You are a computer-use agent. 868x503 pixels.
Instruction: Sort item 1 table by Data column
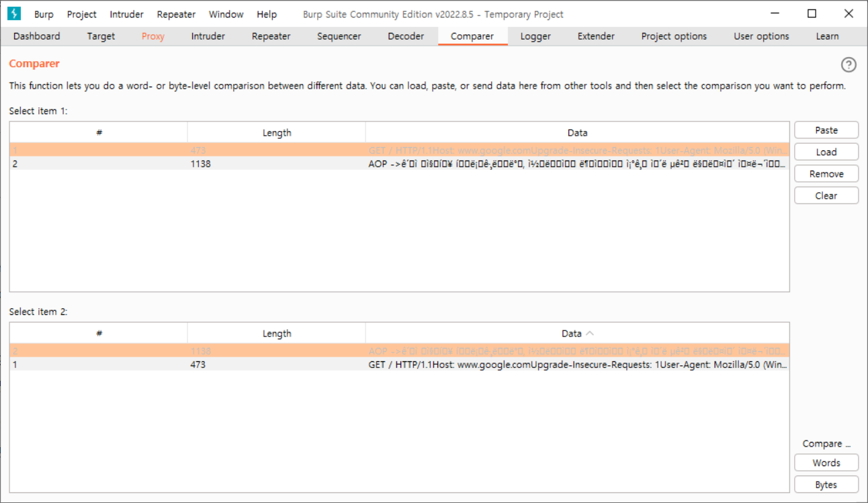pos(577,132)
